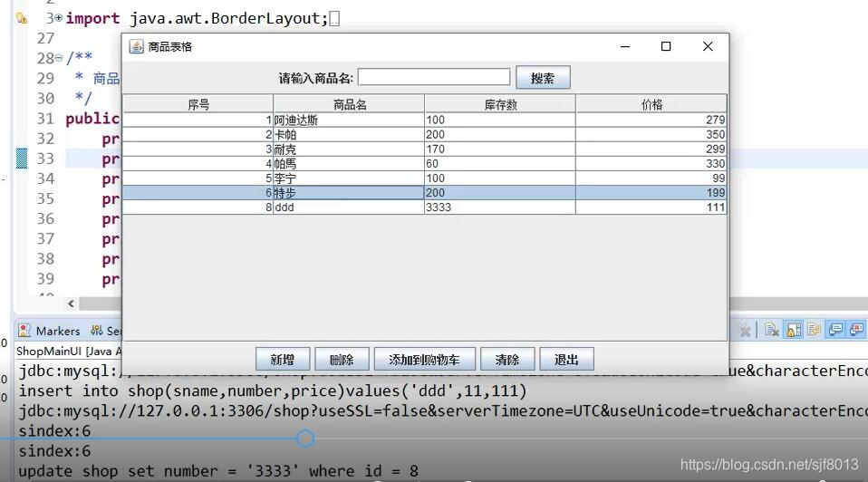Screen dimensions: 868x482
Task: Click the Java icon in 商品表格 title bar
Action: click(136, 46)
